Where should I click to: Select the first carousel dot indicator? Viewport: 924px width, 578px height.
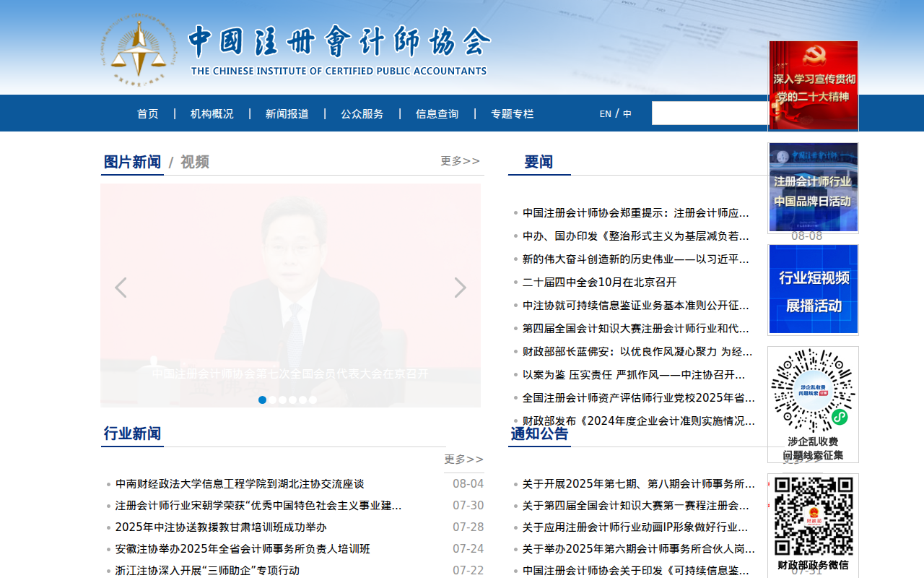[263, 400]
